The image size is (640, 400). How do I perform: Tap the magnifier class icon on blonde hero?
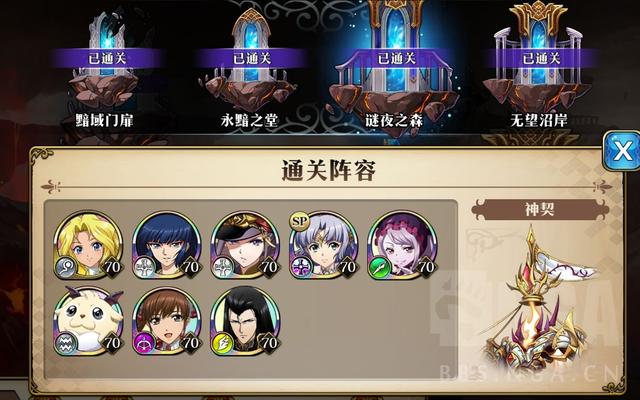click(66, 268)
